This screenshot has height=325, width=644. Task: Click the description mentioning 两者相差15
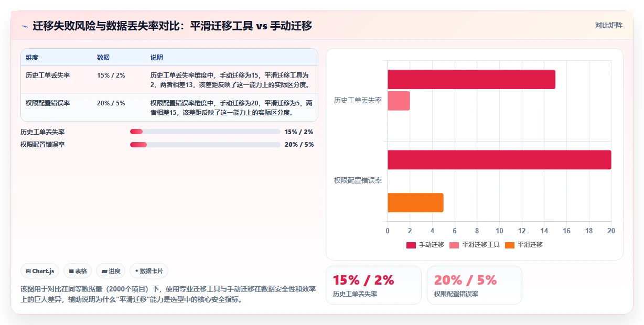coord(231,107)
